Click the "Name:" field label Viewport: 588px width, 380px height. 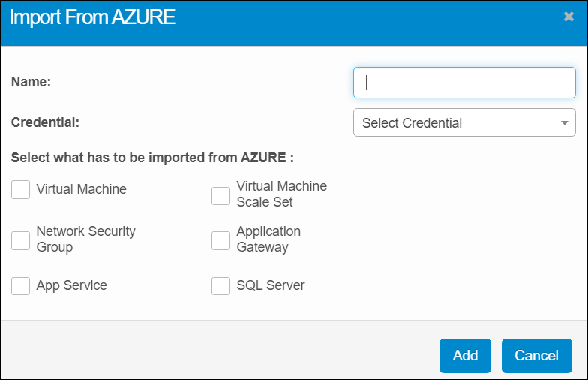coord(31,82)
